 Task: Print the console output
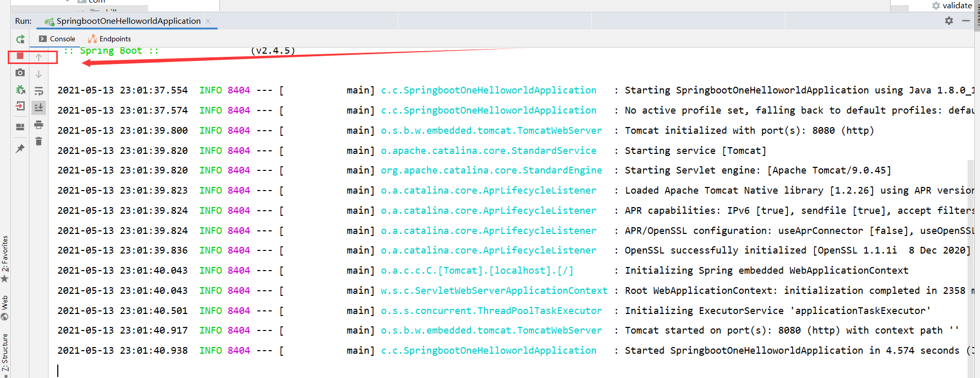pos(39,125)
